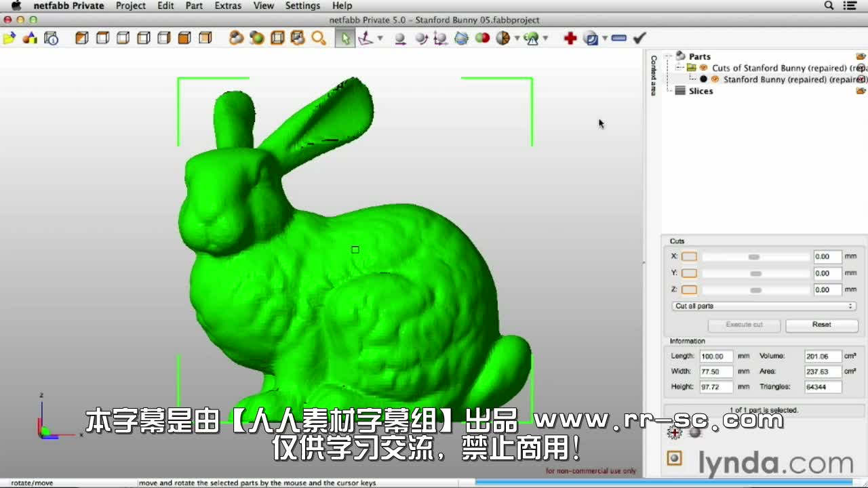
Task: Select the fourth view cube perspective
Action: pos(143,38)
